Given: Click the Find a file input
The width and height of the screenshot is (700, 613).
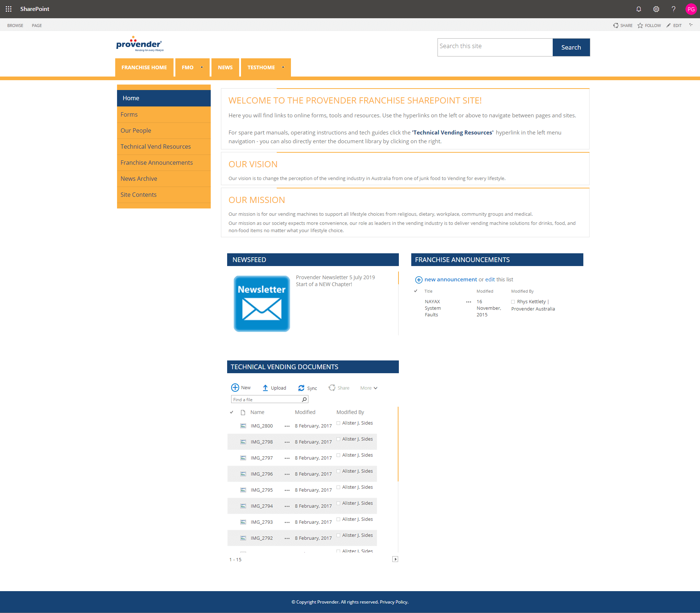Looking at the screenshot, I should [266, 399].
